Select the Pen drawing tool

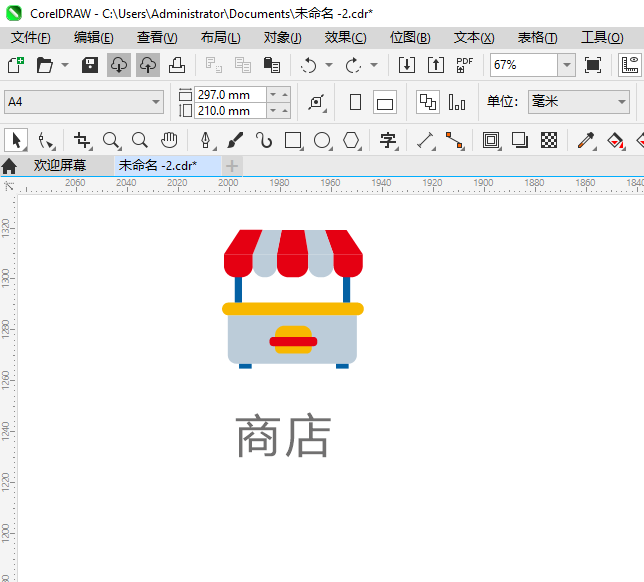tap(206, 140)
